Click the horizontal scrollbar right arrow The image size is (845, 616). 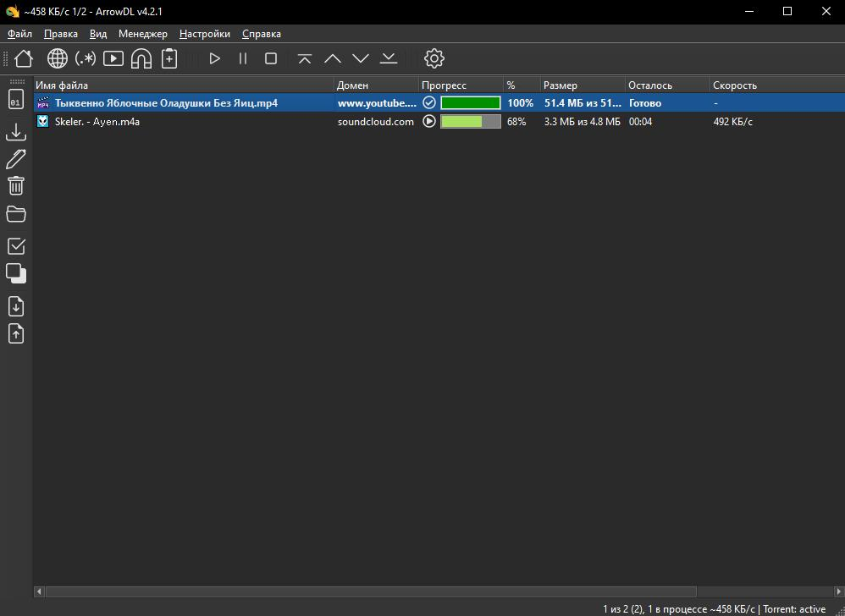pyautogui.click(x=839, y=591)
